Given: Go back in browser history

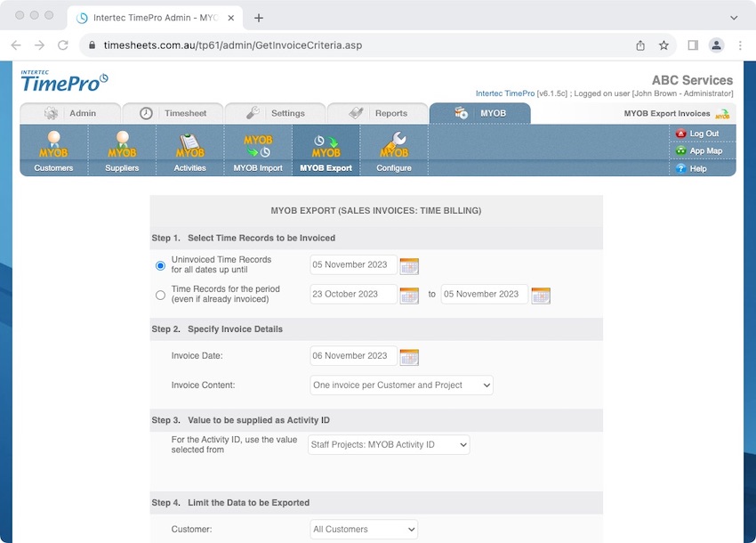Looking at the screenshot, I should coord(16,45).
